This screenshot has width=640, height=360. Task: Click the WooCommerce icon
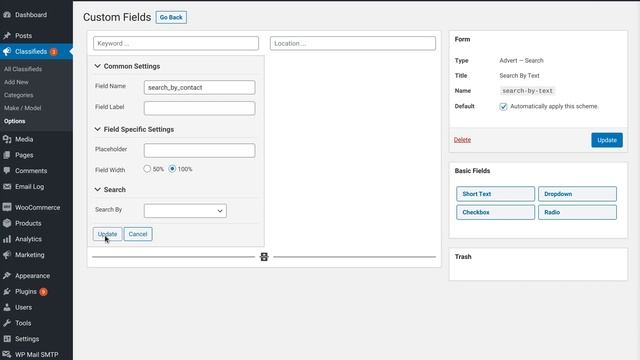[7, 207]
